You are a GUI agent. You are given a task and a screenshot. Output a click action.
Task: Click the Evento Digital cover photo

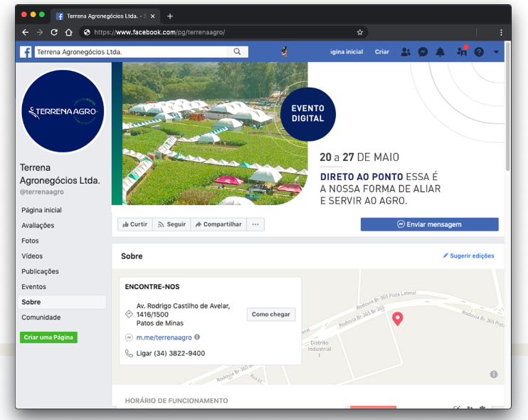(308, 133)
